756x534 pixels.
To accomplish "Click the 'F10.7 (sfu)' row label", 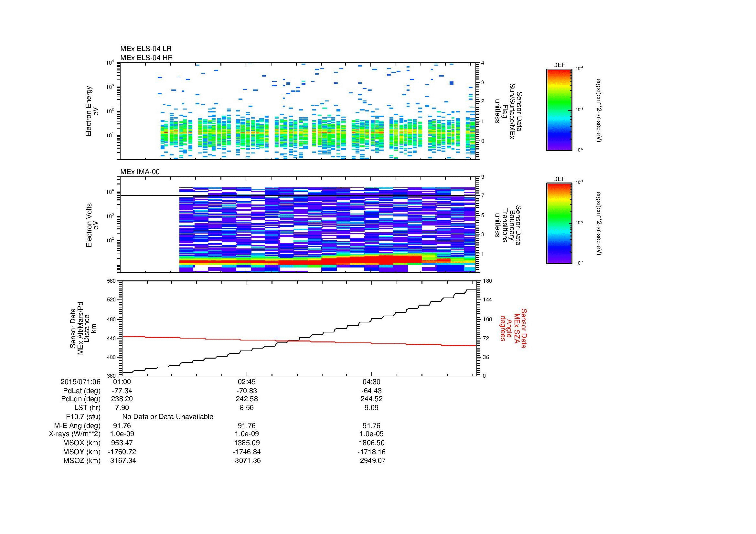I will coord(83,417).
